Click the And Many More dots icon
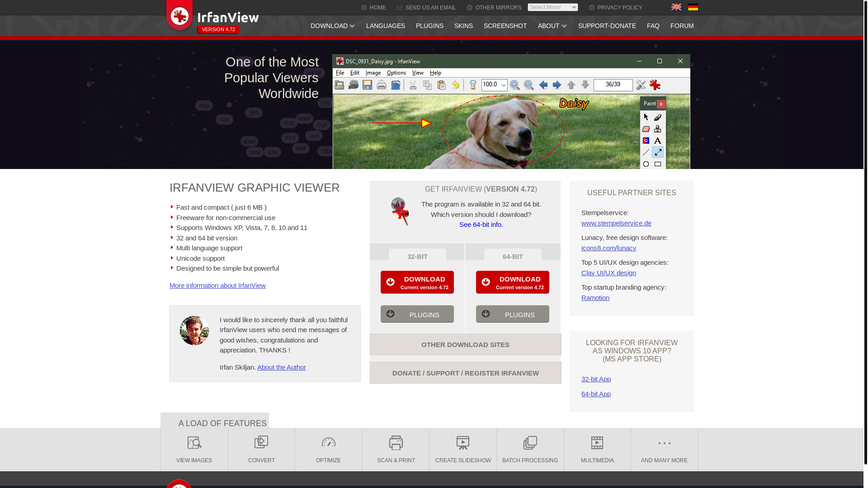The height and width of the screenshot is (488, 868). [665, 443]
